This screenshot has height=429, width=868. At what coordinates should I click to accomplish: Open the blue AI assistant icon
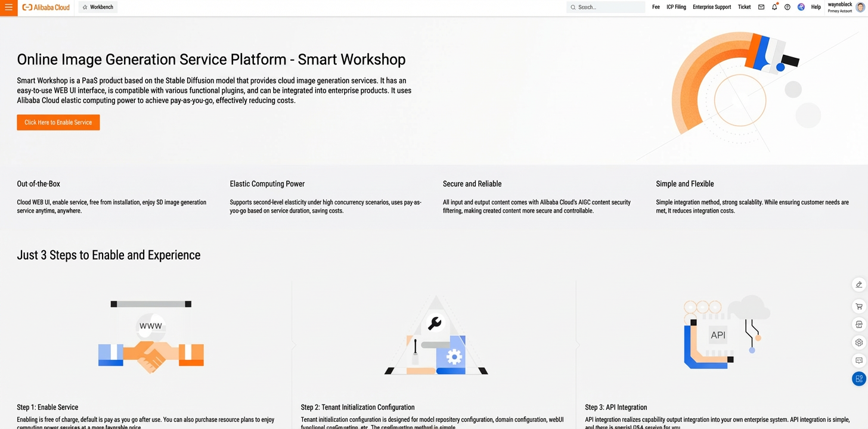pos(801,7)
